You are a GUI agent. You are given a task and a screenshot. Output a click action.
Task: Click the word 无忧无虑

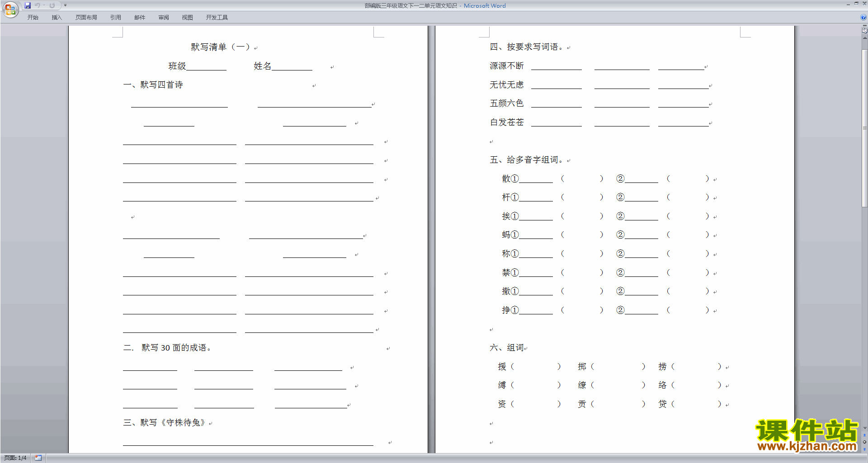tap(507, 85)
